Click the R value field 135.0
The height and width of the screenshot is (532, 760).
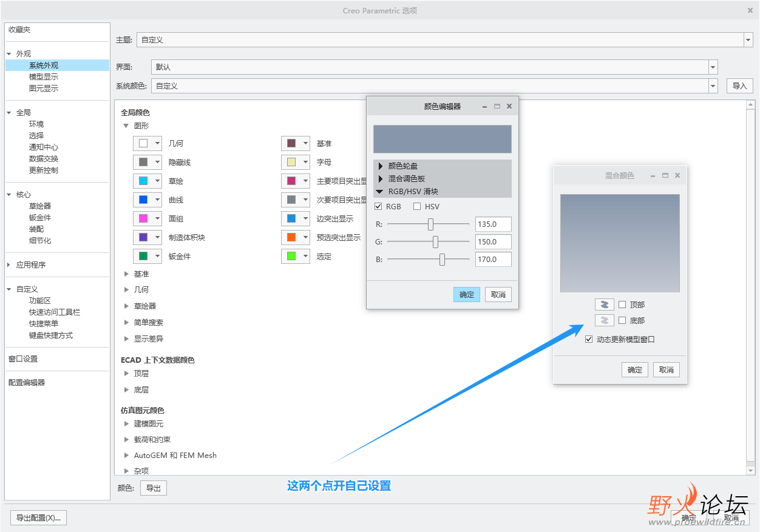pyautogui.click(x=494, y=224)
